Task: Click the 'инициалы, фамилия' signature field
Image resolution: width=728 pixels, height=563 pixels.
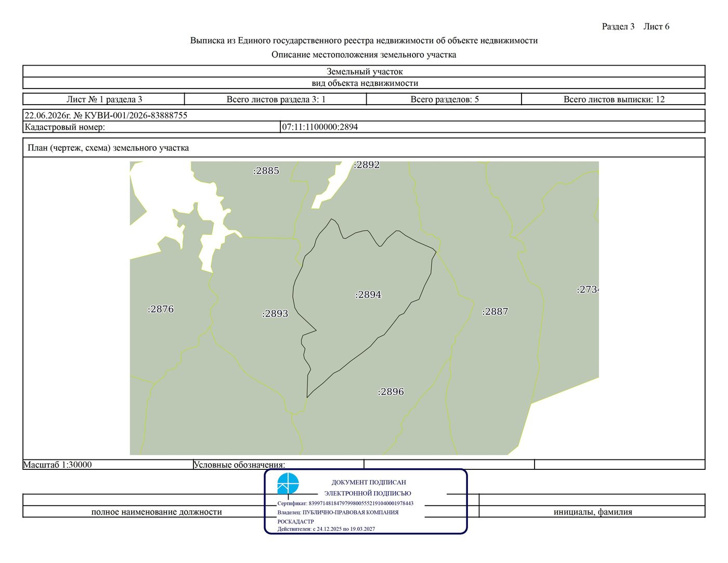Action: point(592,512)
